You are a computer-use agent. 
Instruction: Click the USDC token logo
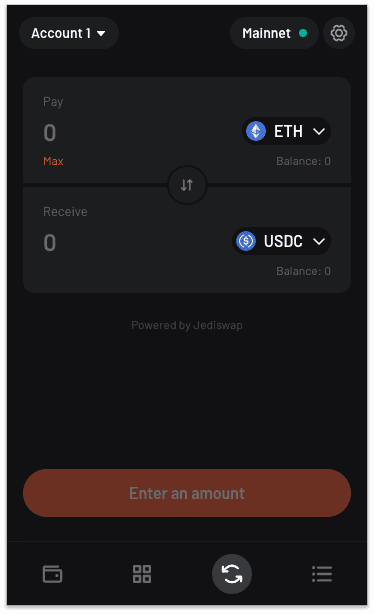246,241
